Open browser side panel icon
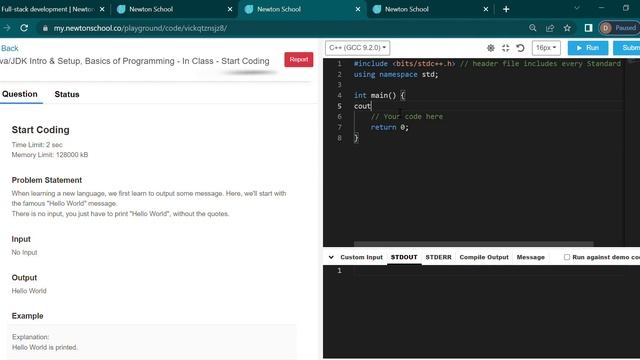The image size is (640, 360). coord(588,28)
